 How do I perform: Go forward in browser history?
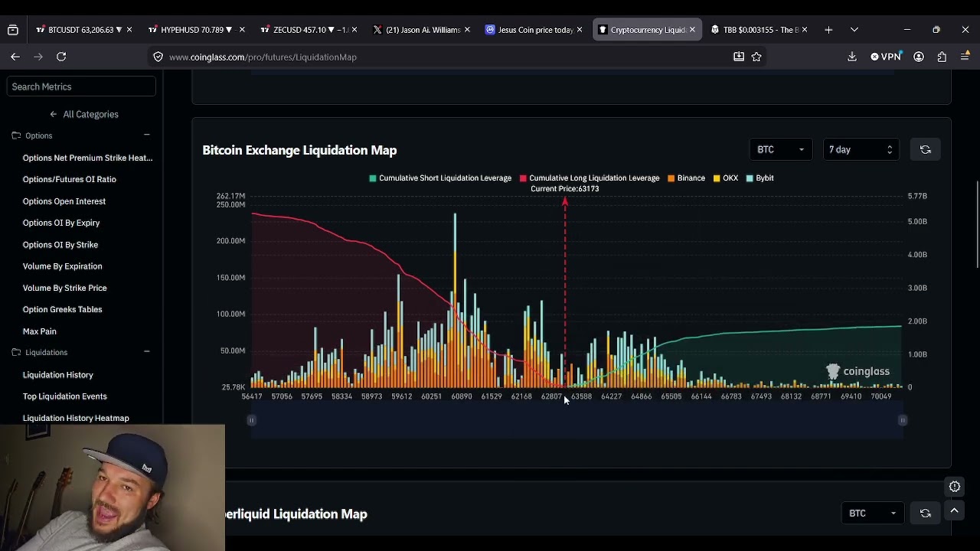(x=38, y=57)
